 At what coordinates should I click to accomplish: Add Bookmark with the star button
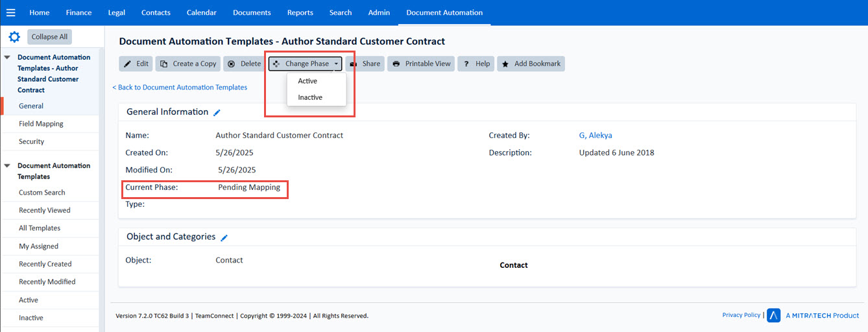[x=531, y=64]
